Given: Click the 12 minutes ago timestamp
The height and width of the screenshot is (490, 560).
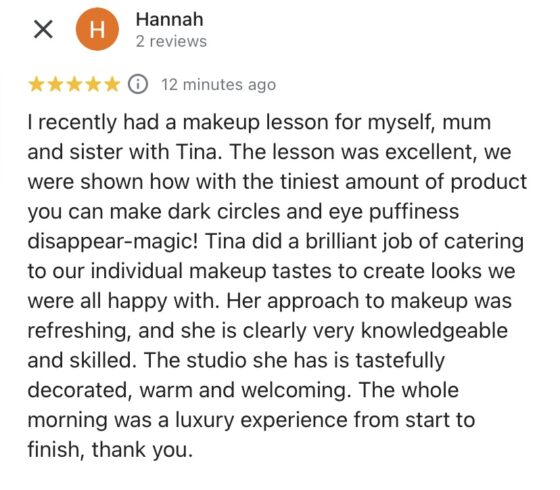Looking at the screenshot, I should tap(219, 85).
